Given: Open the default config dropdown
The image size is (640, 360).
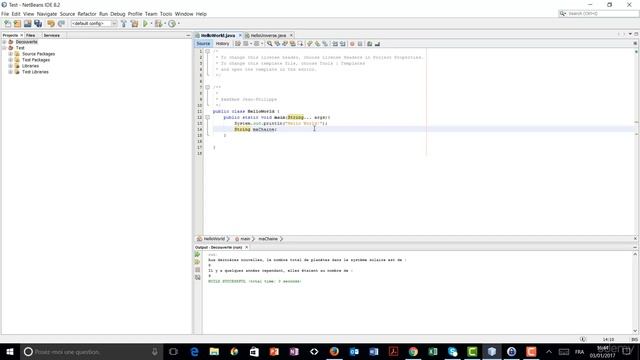Looking at the screenshot, I should click(93, 24).
